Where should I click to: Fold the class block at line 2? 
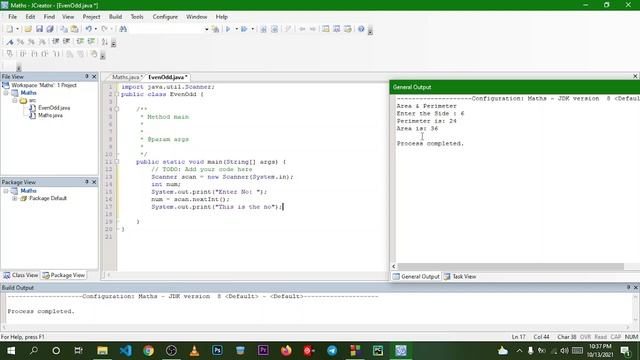click(x=117, y=94)
